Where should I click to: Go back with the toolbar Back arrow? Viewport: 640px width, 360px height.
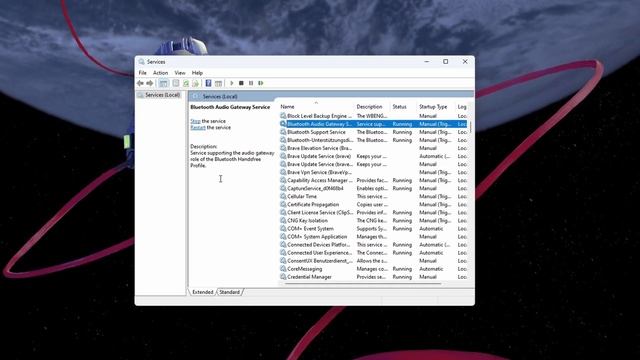click(140, 83)
